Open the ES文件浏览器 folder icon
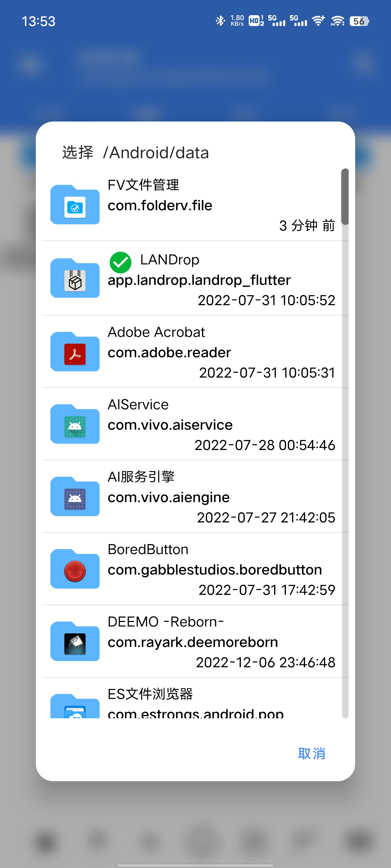The height and width of the screenshot is (868, 391). [75, 706]
